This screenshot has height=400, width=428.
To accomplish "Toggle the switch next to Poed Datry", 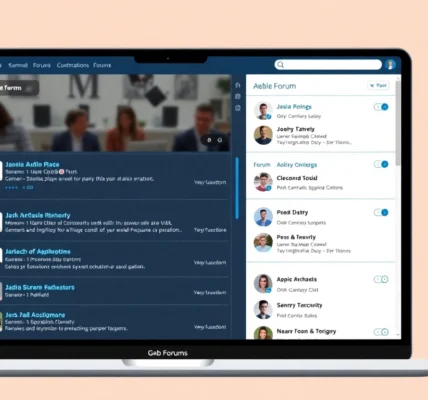I will 381,212.
